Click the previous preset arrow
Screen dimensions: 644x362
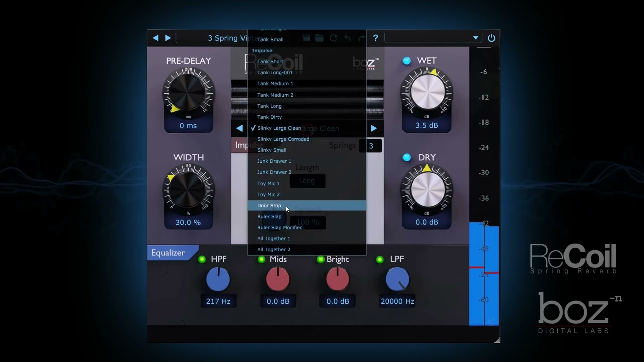tap(156, 38)
